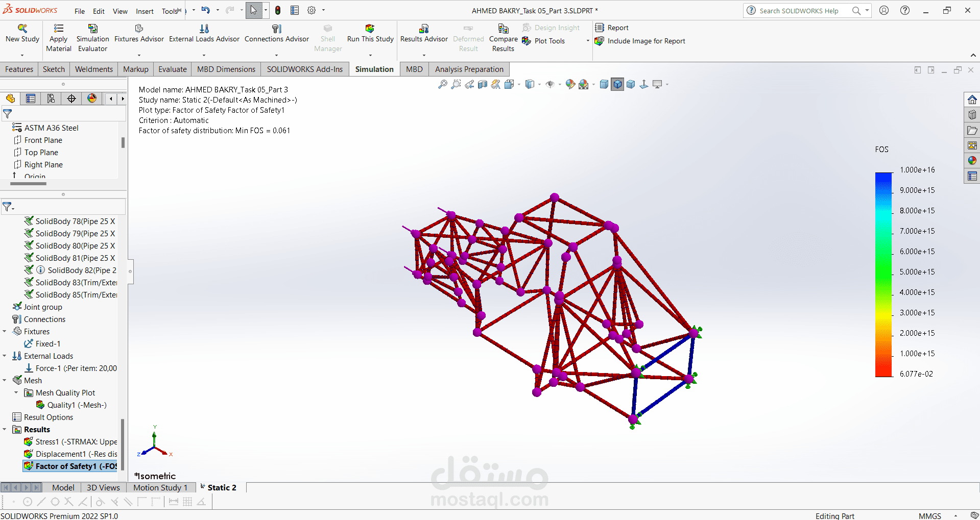Image resolution: width=980 pixels, height=520 pixels.
Task: Click the External Loads Advisor icon
Action: [204, 29]
